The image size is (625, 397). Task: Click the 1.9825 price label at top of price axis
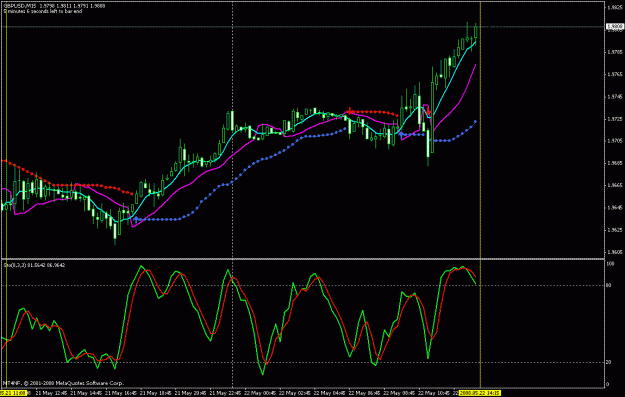click(x=615, y=7)
